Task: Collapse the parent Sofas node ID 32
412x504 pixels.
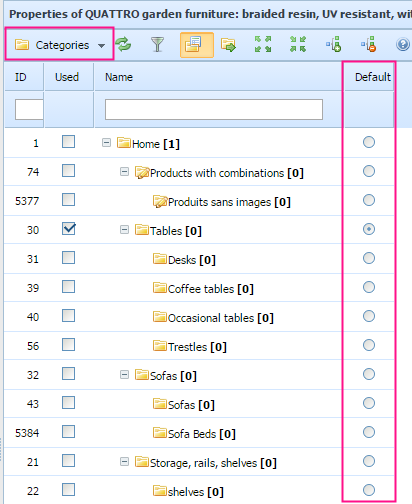Action: point(124,375)
